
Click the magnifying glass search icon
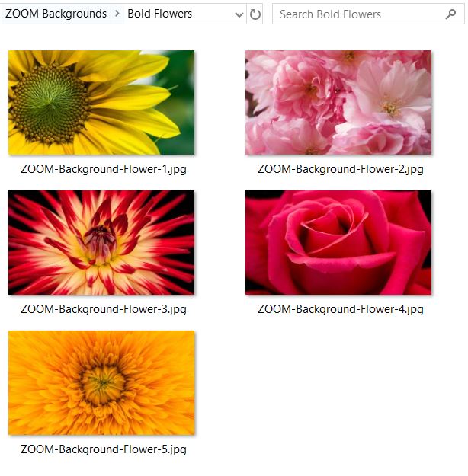pos(450,14)
